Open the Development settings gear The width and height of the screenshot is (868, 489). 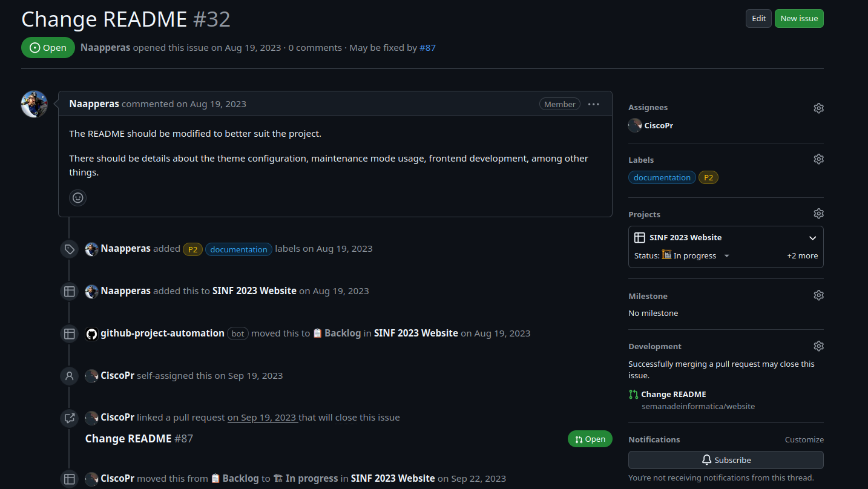pos(818,346)
